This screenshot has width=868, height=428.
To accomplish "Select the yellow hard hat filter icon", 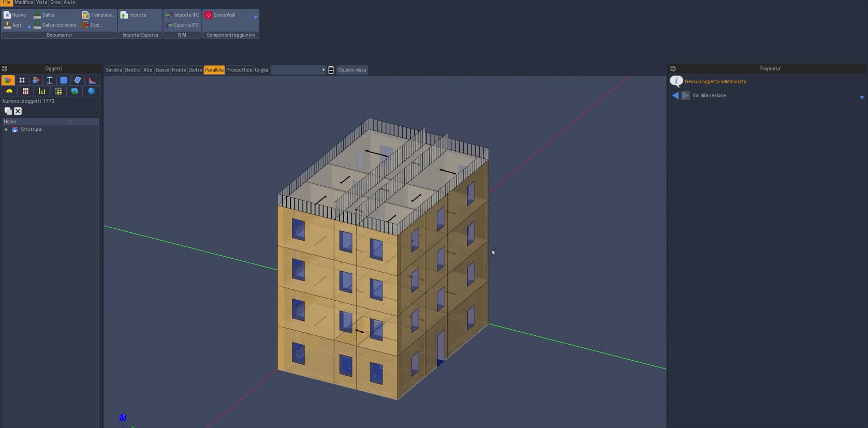I will pos(9,91).
